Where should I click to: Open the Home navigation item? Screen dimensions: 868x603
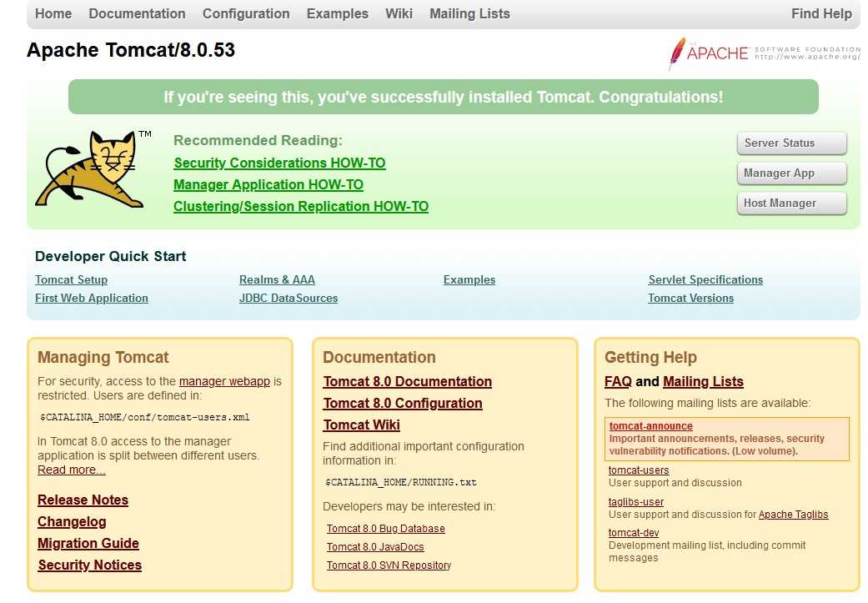click(x=53, y=13)
